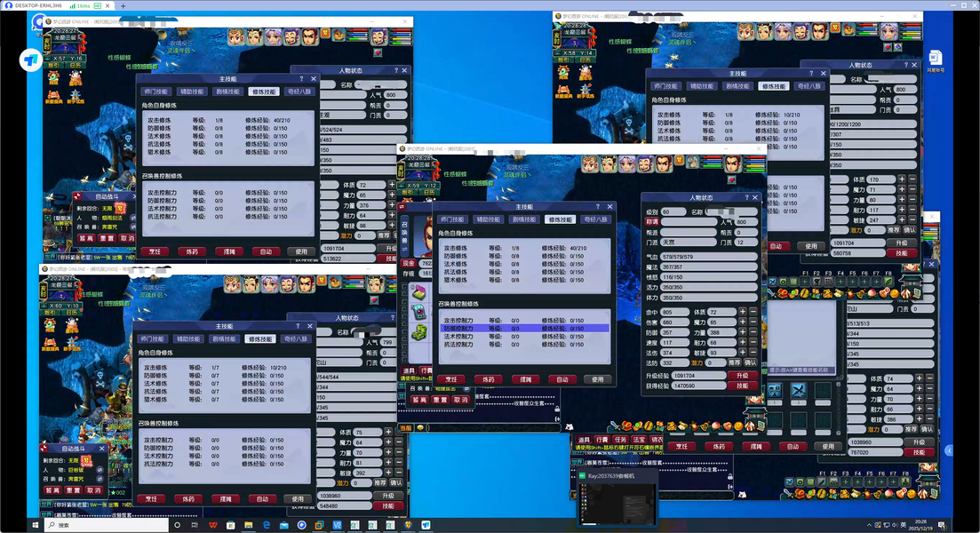Screen dimensions: 980x533
Task: Click 使用 button in top-right skill panel
Action: pyautogui.click(x=811, y=246)
